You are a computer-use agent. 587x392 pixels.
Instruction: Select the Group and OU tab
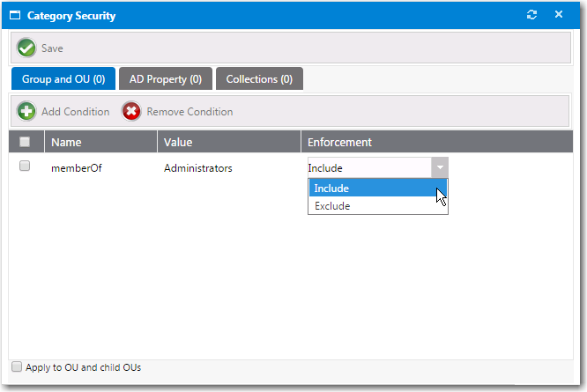(x=63, y=79)
